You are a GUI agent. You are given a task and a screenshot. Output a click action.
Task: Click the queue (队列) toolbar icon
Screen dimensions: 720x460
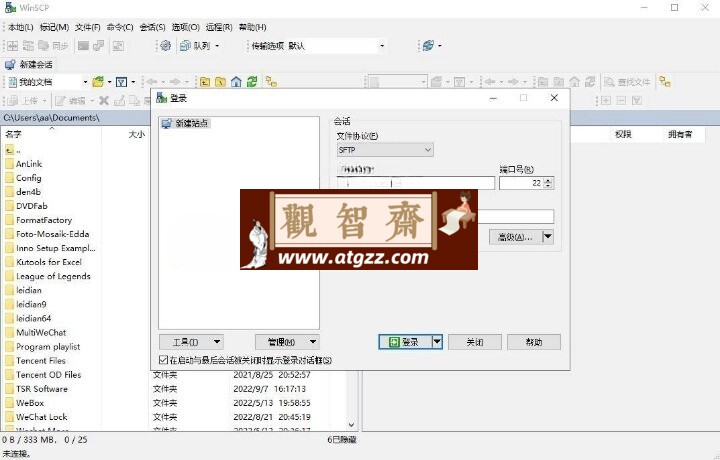(x=185, y=45)
